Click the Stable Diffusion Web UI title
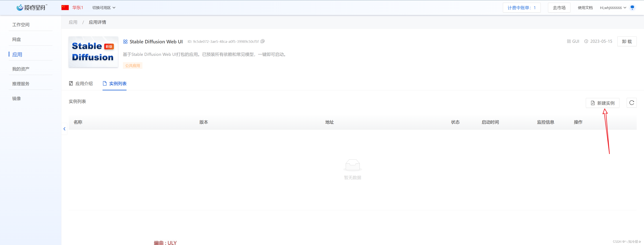The image size is (644, 245). [x=156, y=41]
